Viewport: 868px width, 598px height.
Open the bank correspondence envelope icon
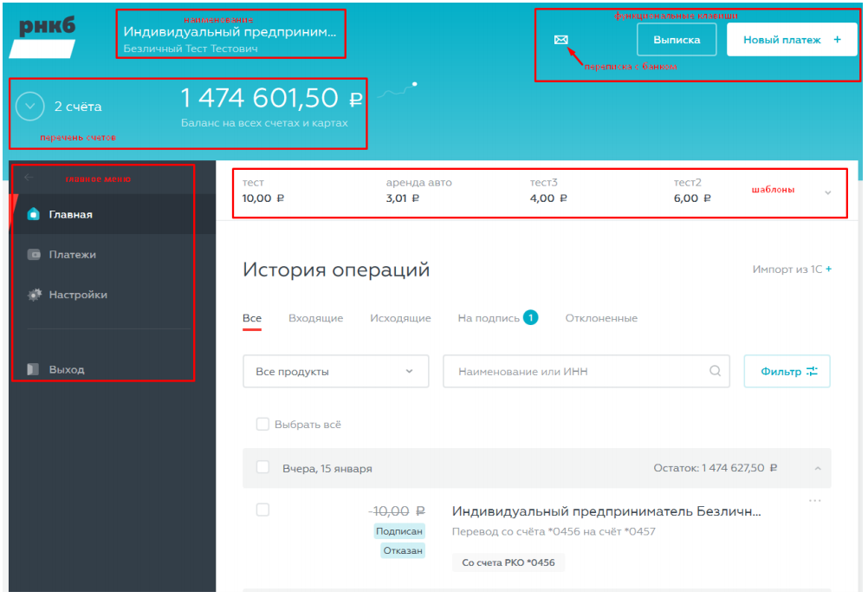click(x=560, y=40)
